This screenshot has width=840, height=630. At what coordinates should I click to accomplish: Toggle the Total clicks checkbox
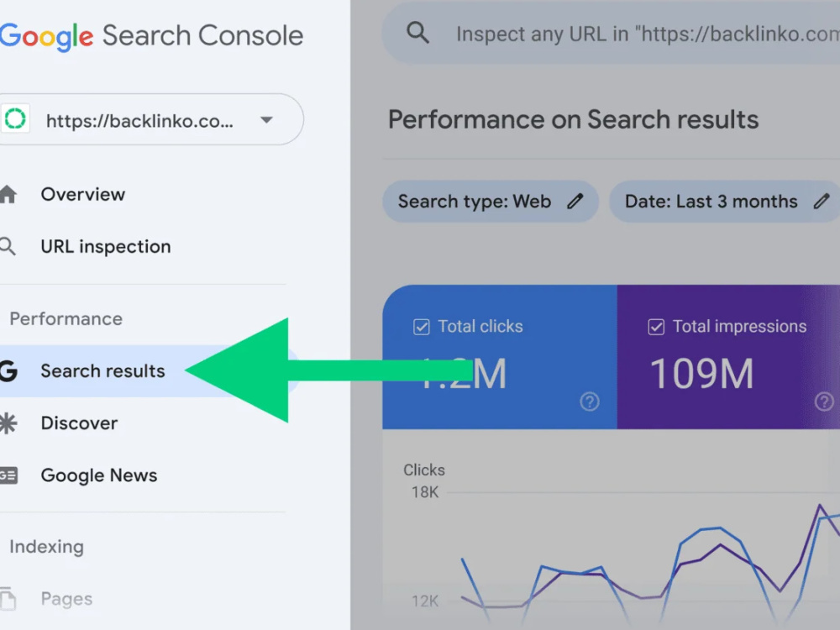tap(422, 327)
